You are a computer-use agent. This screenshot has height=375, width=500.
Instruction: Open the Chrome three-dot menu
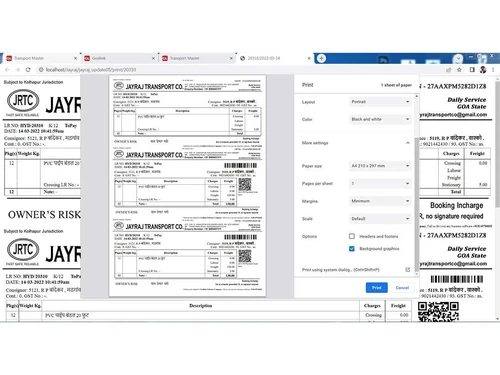coord(493,70)
